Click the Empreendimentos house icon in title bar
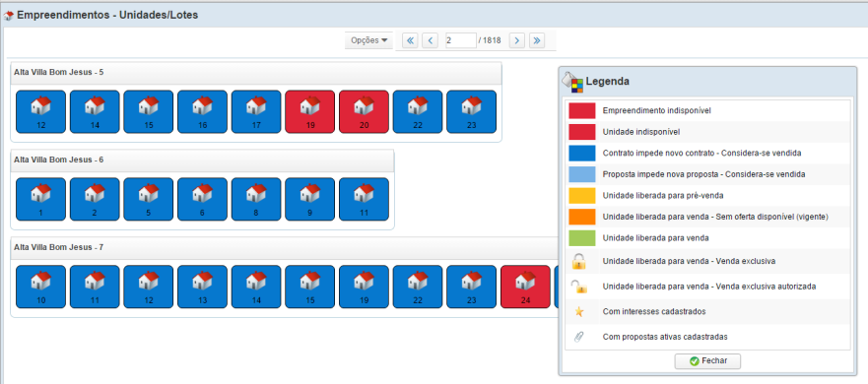This screenshot has width=868, height=384. click(9, 16)
